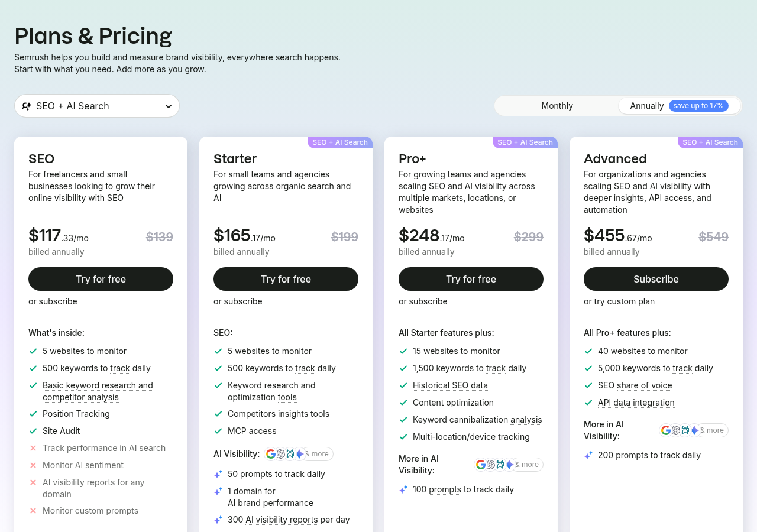Click the subscribe link under Pro+ plan
Screen dimensions: 757x532
[428, 301]
